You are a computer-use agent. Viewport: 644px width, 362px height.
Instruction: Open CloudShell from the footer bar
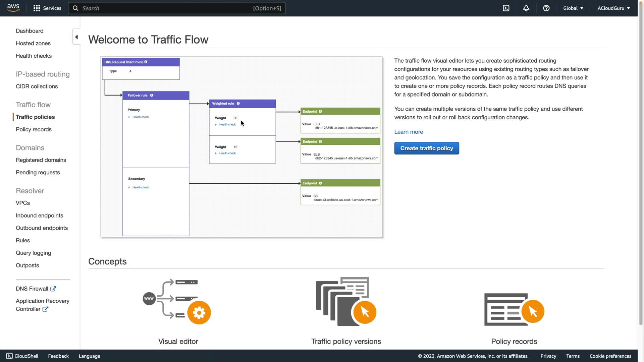[x=22, y=356]
